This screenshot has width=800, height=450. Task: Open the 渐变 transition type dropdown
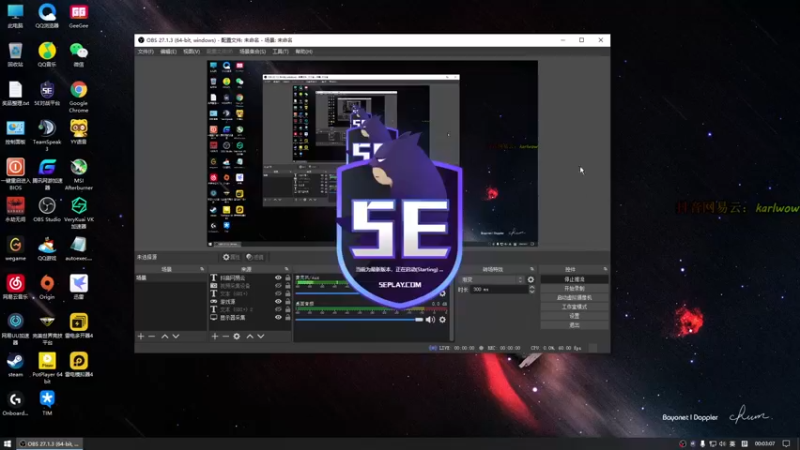pyautogui.click(x=492, y=280)
